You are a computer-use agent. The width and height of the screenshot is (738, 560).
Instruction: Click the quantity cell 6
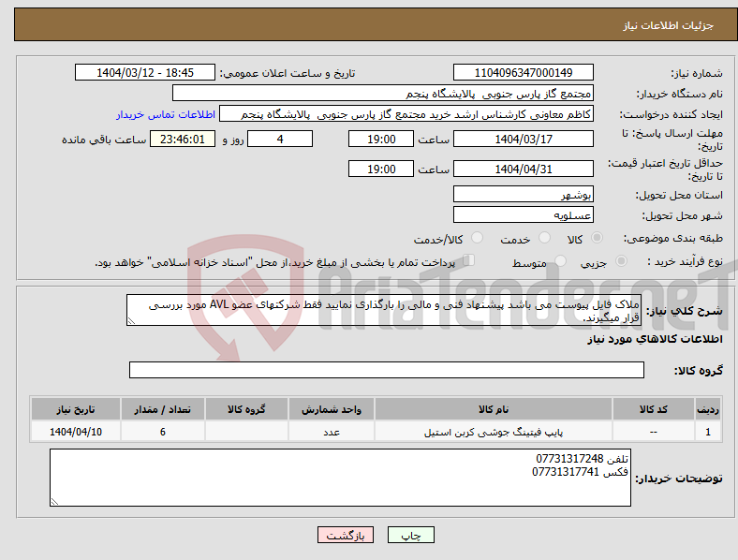point(162,432)
